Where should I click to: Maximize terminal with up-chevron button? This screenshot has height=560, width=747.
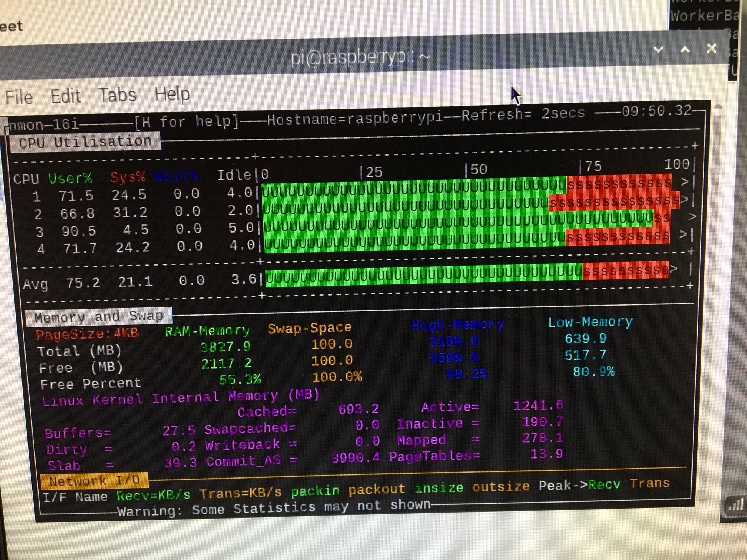click(685, 49)
